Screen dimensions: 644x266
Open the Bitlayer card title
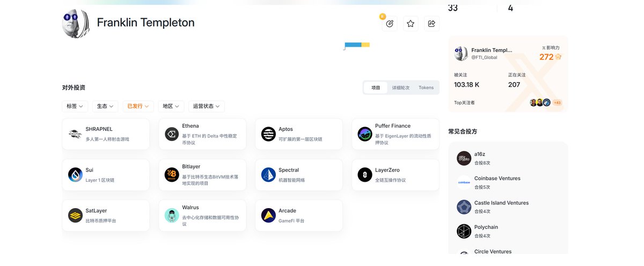(191, 167)
